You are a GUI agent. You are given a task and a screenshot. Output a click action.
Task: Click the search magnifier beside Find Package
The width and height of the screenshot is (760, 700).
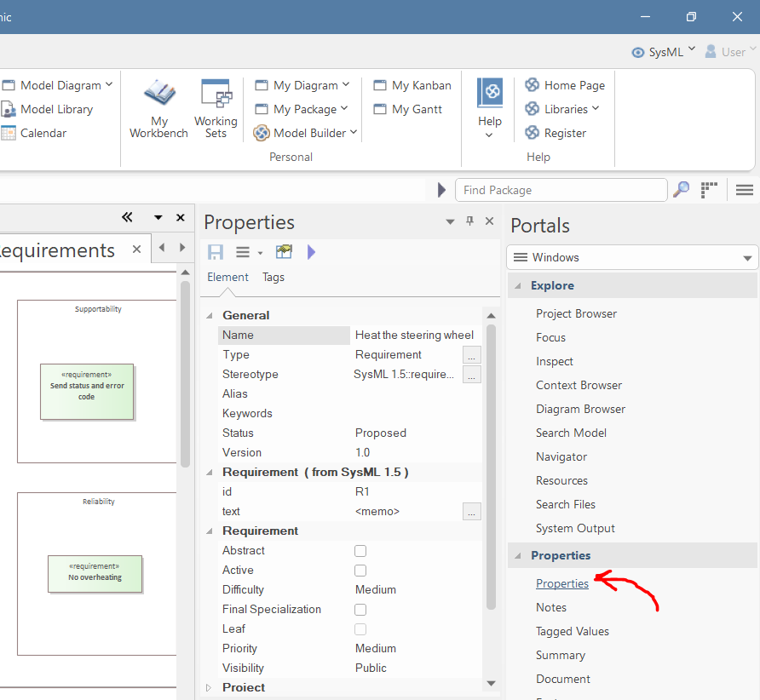[x=681, y=190]
